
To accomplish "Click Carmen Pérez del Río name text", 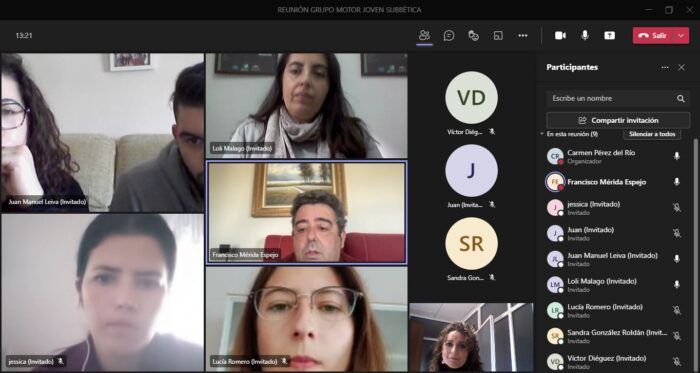I will pos(601,153).
